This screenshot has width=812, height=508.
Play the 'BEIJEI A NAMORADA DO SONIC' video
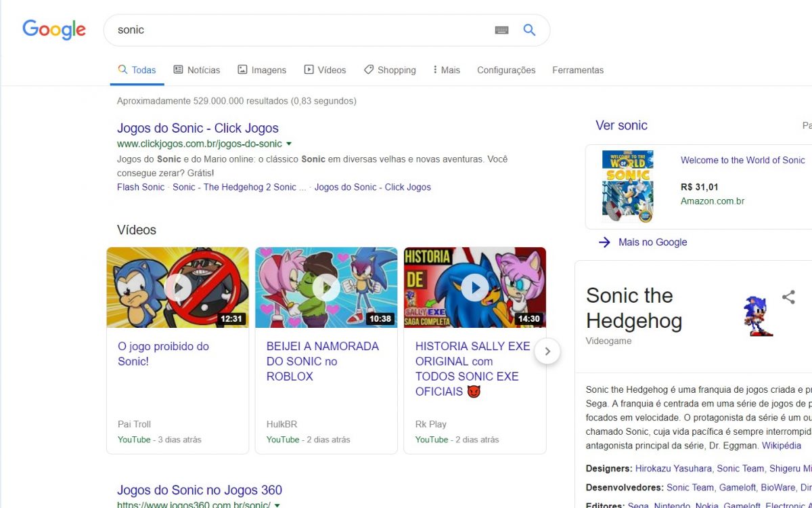point(326,288)
